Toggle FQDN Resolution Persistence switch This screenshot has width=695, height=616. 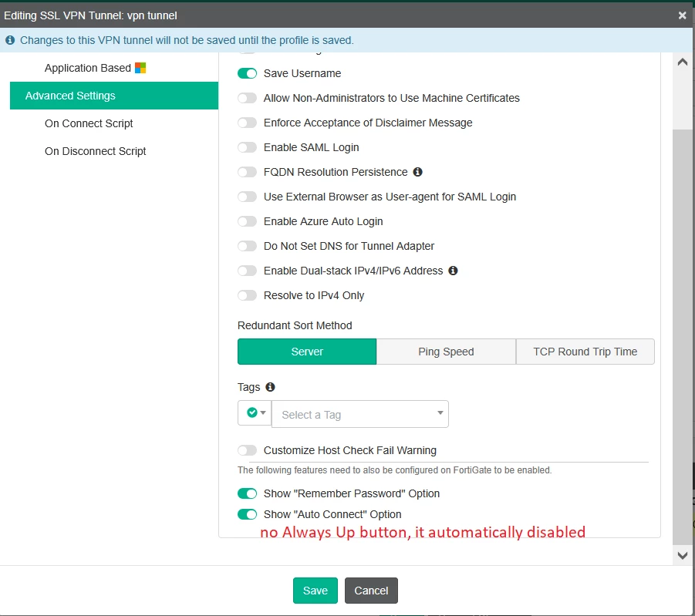(248, 172)
